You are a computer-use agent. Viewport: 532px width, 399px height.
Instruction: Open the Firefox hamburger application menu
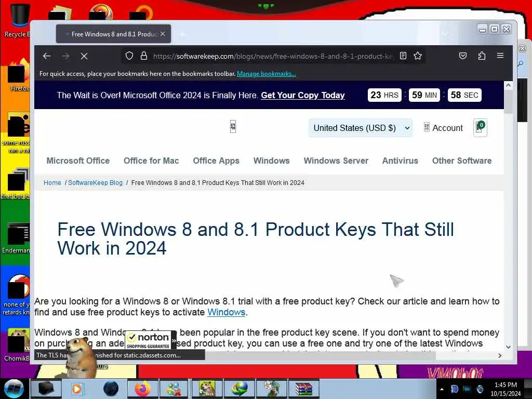(500, 55)
